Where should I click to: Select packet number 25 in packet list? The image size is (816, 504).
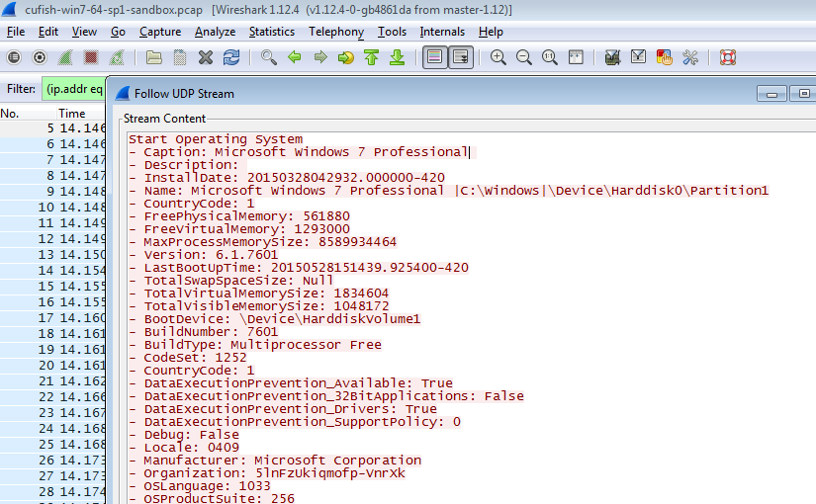click(x=52, y=444)
